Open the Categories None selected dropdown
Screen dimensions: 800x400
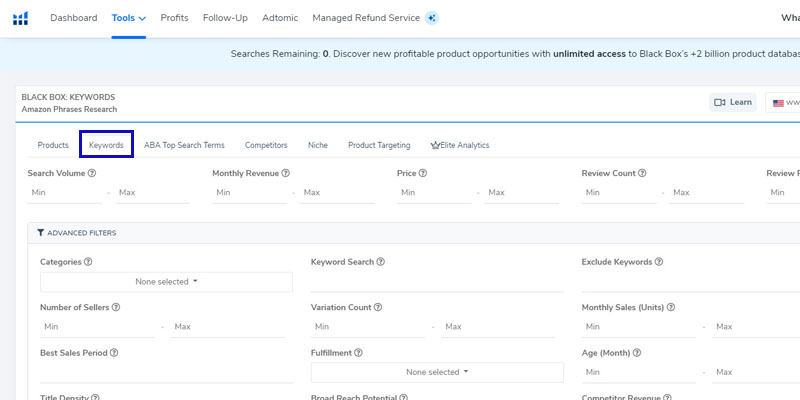[166, 282]
